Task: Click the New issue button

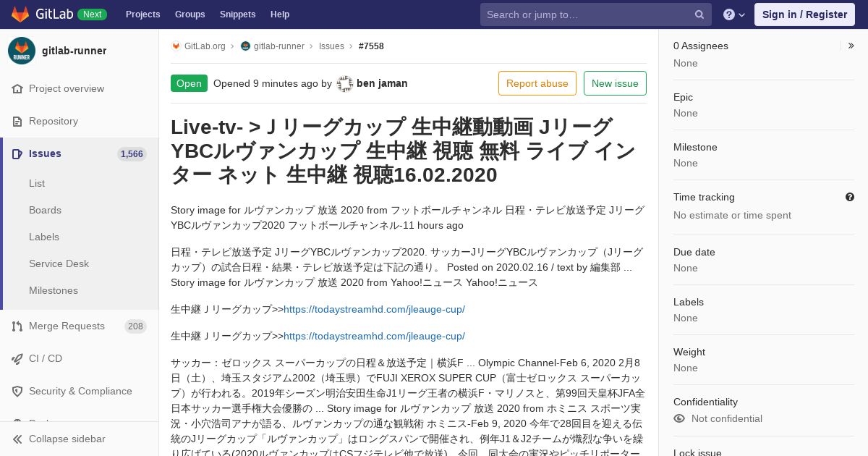Action: 615,83
